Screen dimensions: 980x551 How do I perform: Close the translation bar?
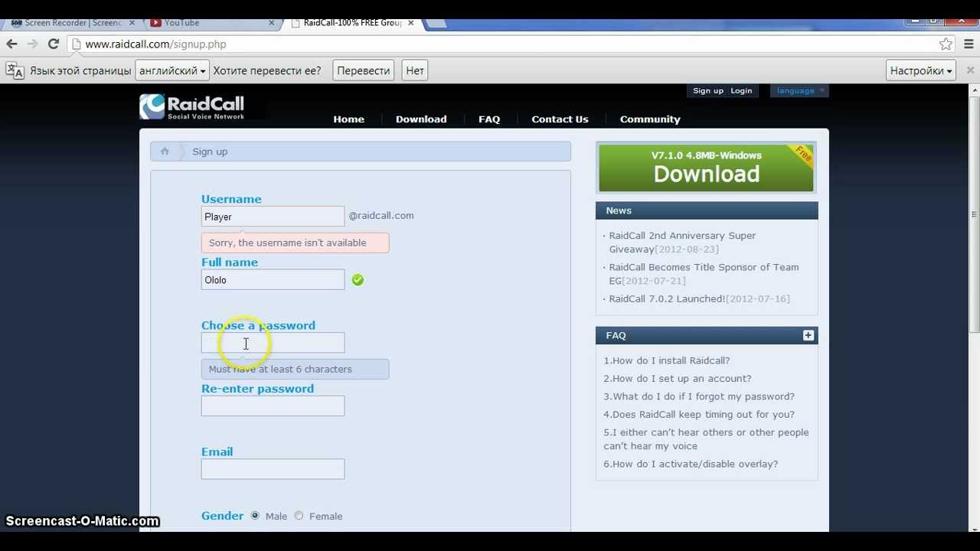[x=970, y=70]
